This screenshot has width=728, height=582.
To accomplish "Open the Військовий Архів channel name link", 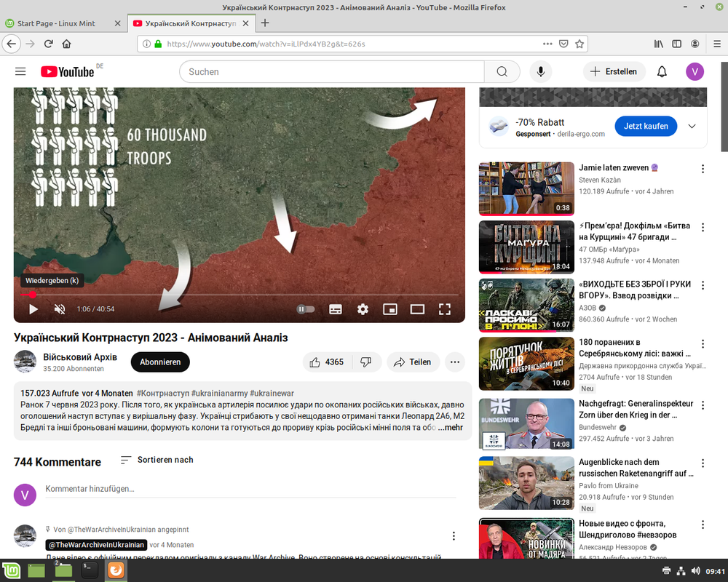I will (x=80, y=357).
